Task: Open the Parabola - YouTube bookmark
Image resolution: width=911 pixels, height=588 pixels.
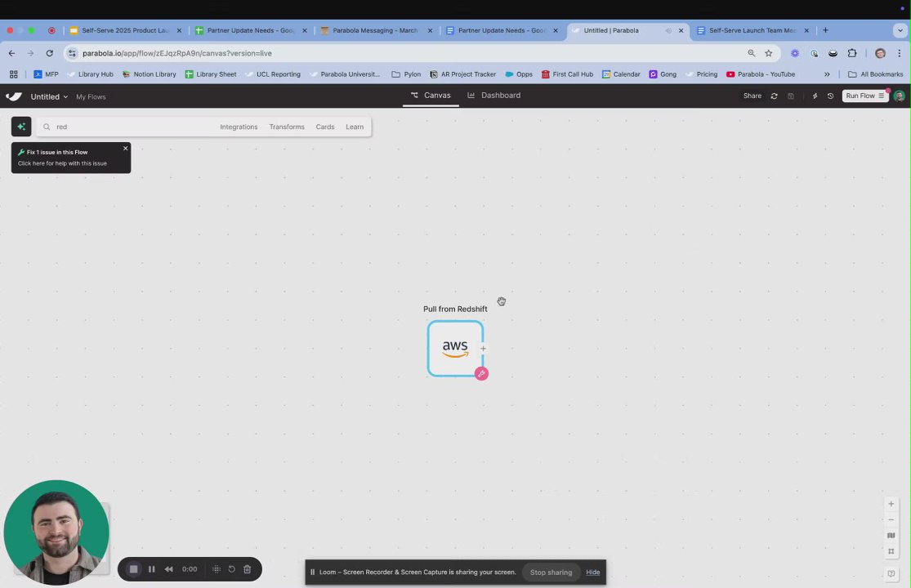Action: click(761, 74)
